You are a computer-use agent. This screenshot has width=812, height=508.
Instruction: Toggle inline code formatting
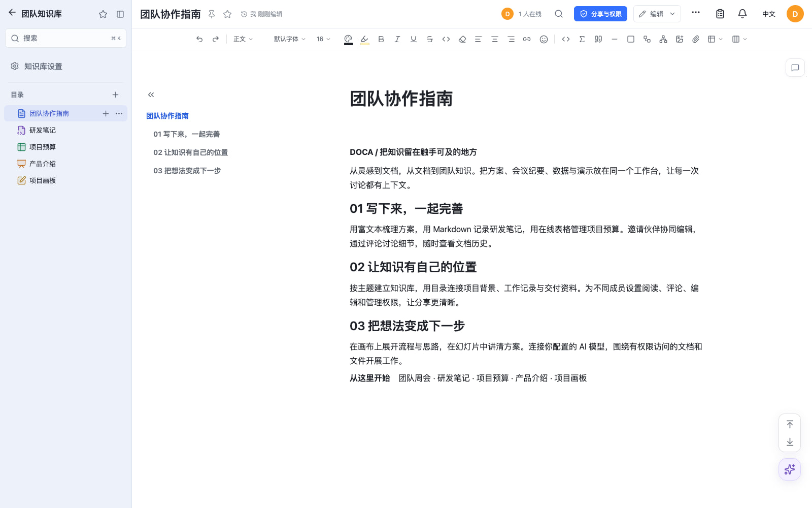(x=446, y=39)
